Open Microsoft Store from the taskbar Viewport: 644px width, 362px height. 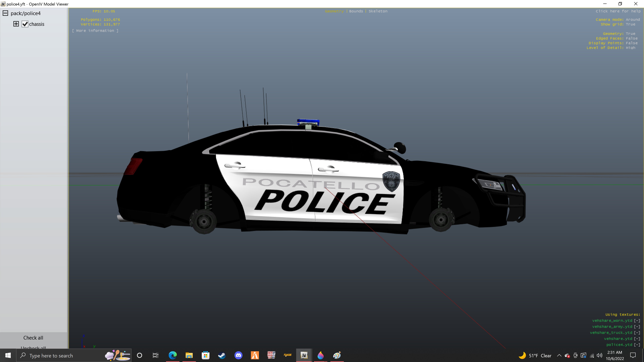205,355
